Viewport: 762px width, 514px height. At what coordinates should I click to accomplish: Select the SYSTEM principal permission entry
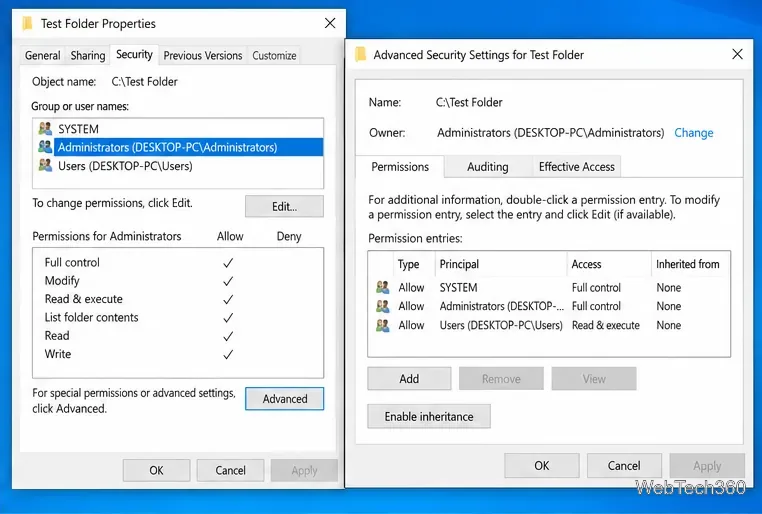[549, 287]
